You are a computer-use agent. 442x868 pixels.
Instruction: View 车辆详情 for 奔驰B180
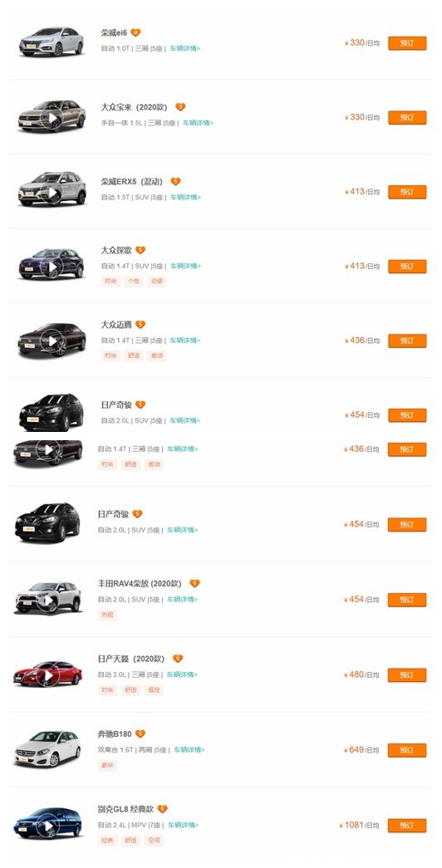coord(189,750)
